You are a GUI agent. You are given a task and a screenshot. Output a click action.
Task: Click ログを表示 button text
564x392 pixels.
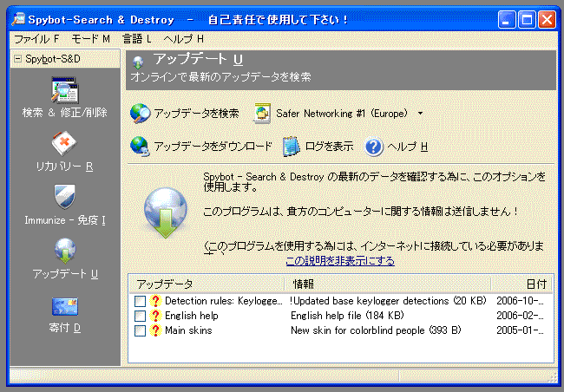[329, 147]
